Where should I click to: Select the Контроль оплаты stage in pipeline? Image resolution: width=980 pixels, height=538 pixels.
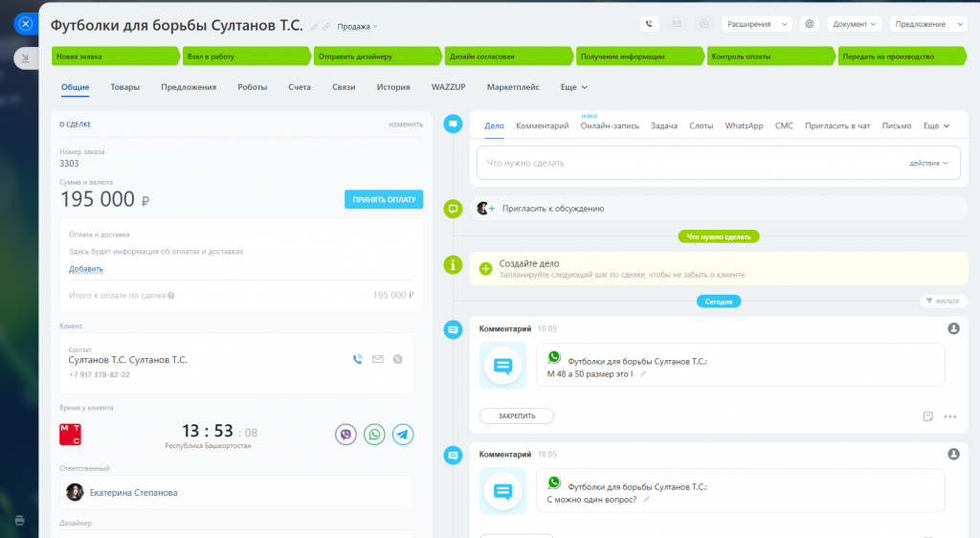[770, 56]
